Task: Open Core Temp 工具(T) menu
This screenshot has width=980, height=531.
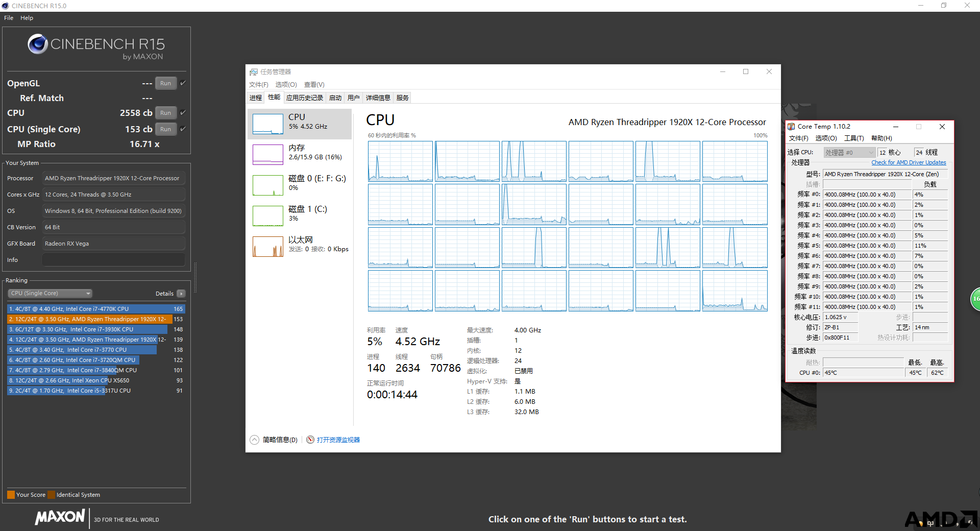Action: coord(854,138)
